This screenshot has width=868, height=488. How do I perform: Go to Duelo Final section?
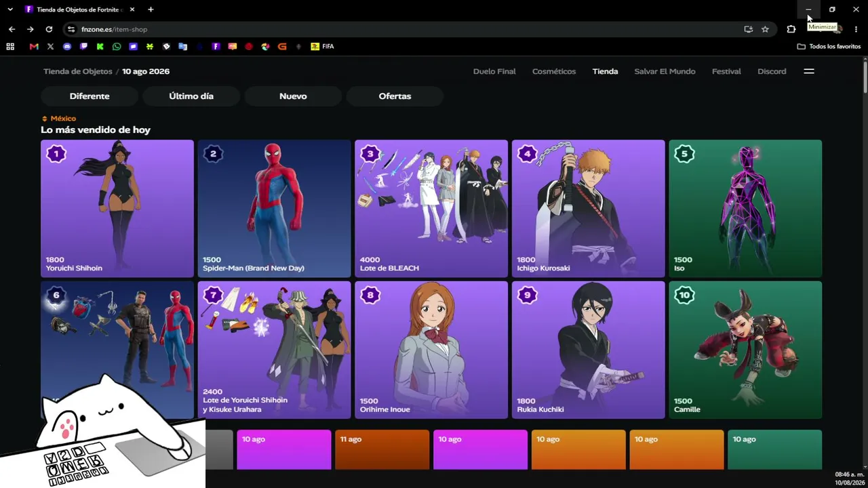coord(494,71)
